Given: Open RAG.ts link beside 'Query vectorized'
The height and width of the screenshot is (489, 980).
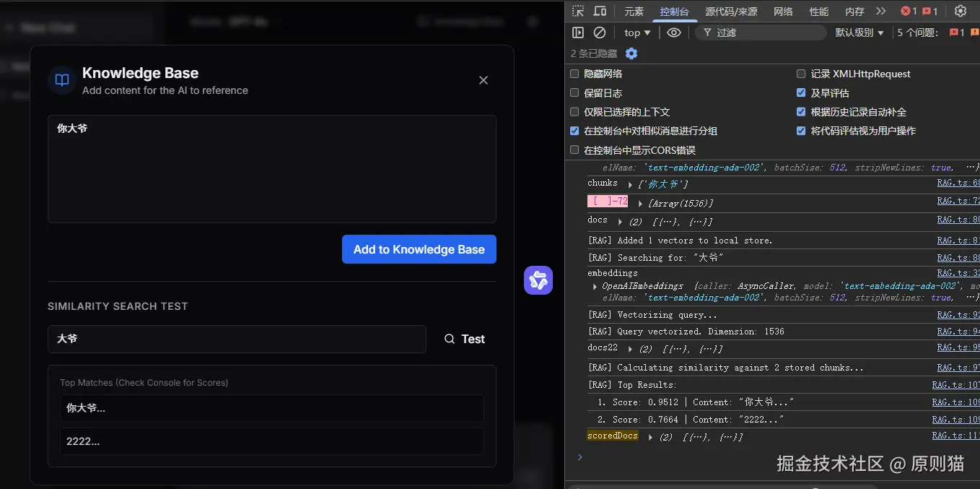Looking at the screenshot, I should pos(958,332).
